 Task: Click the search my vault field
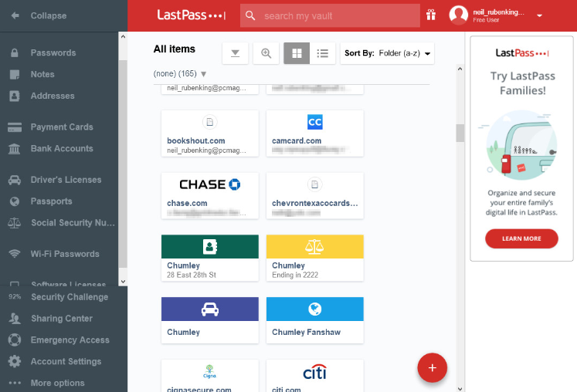[330, 15]
